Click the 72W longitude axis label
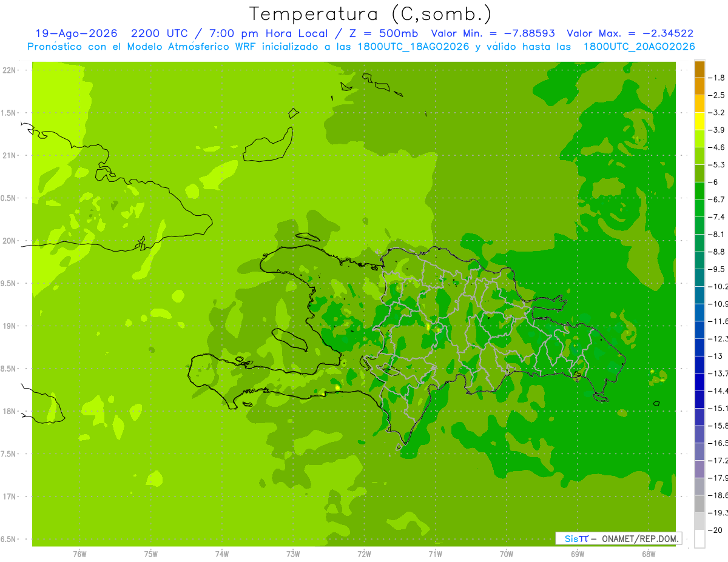 (x=364, y=554)
